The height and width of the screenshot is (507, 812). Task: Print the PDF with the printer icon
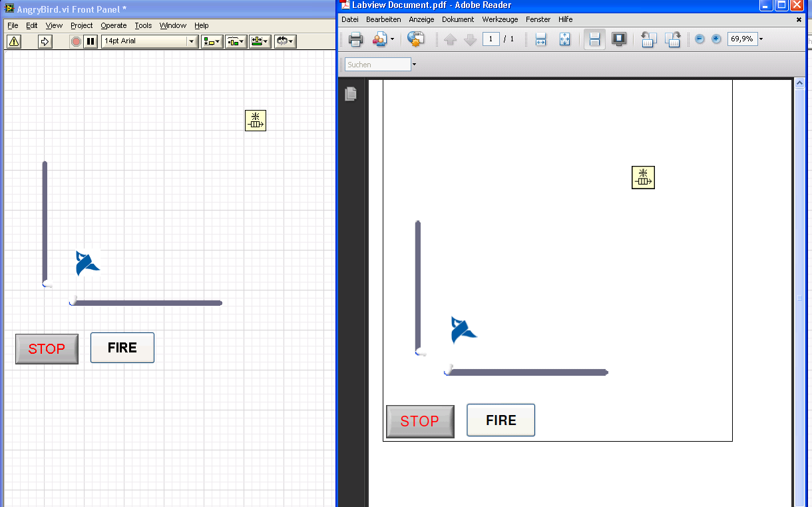[356, 39]
